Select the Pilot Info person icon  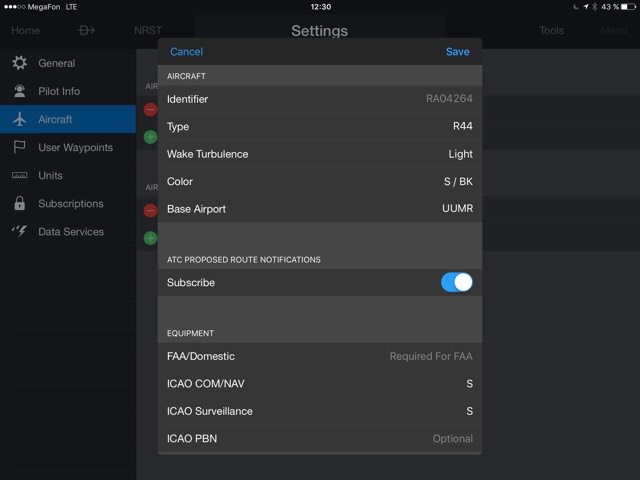click(19, 91)
